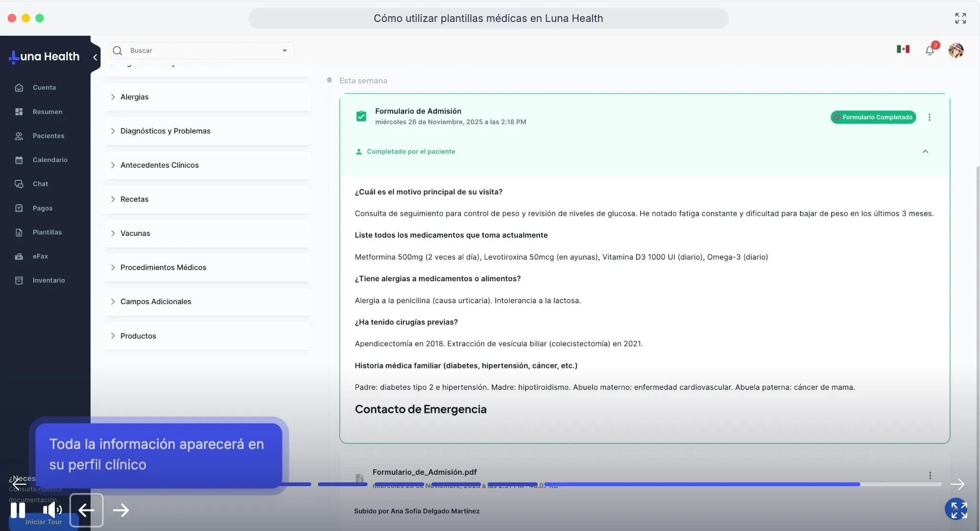Select the Calendario icon in sidebar
Screen dimensions: 980x531
[x=19, y=160]
